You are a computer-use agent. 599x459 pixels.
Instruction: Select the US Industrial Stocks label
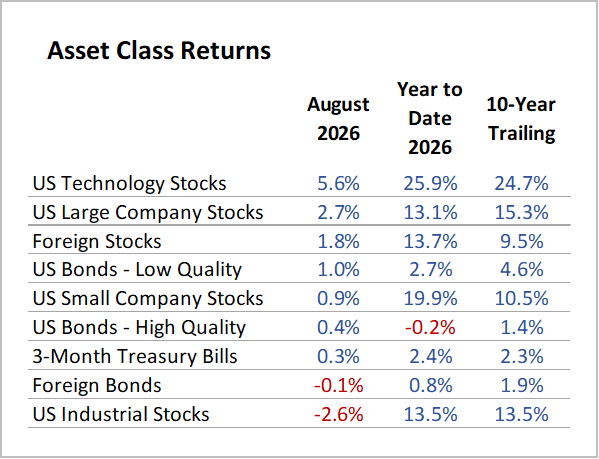pos(121,414)
